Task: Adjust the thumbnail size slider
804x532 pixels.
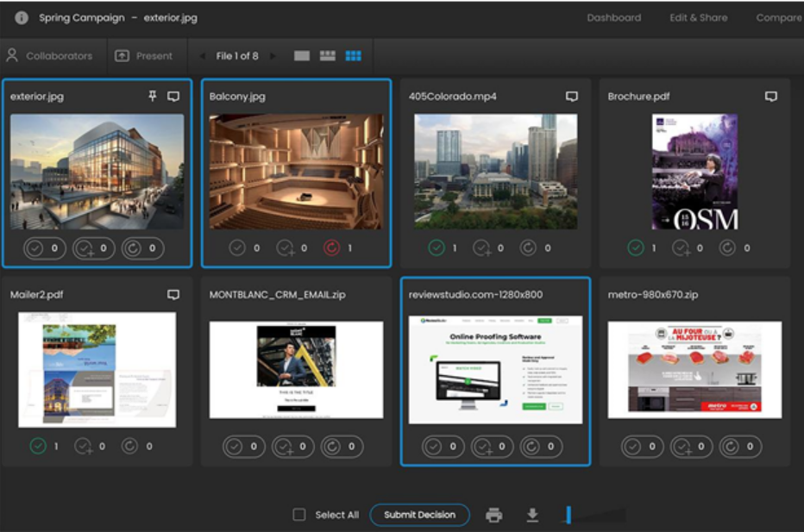Action: 569,515
